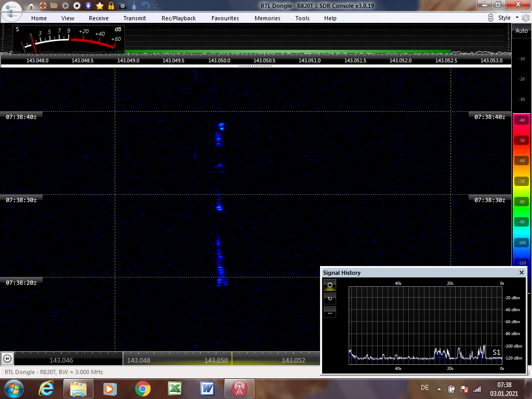This screenshot has width=532, height=399.
Task: Click the reset refresh icon in Signal History
Action: [x=330, y=299]
